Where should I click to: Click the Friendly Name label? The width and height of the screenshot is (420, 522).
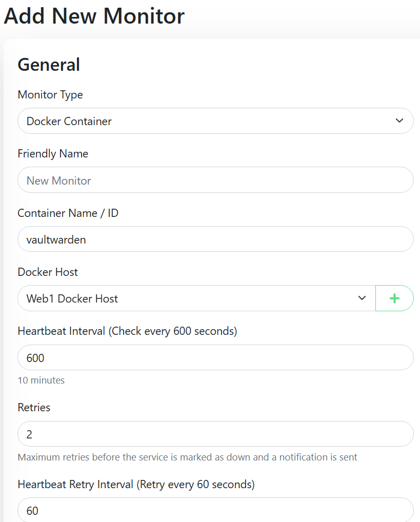click(x=53, y=154)
